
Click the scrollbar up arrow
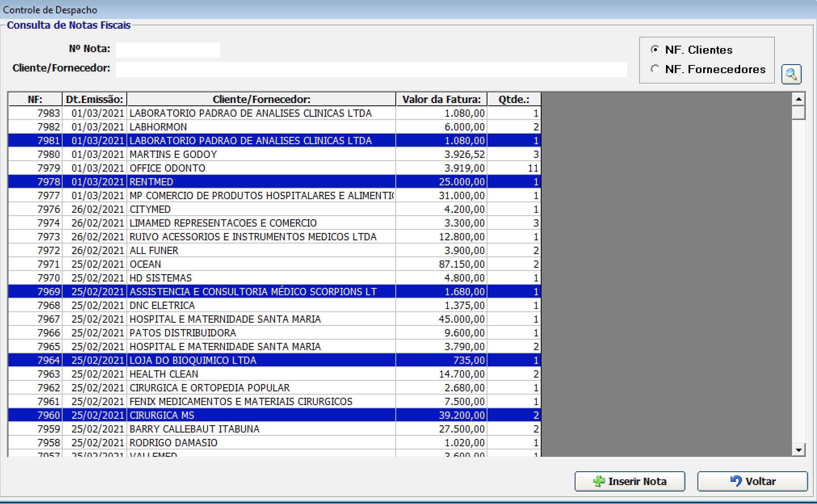798,99
